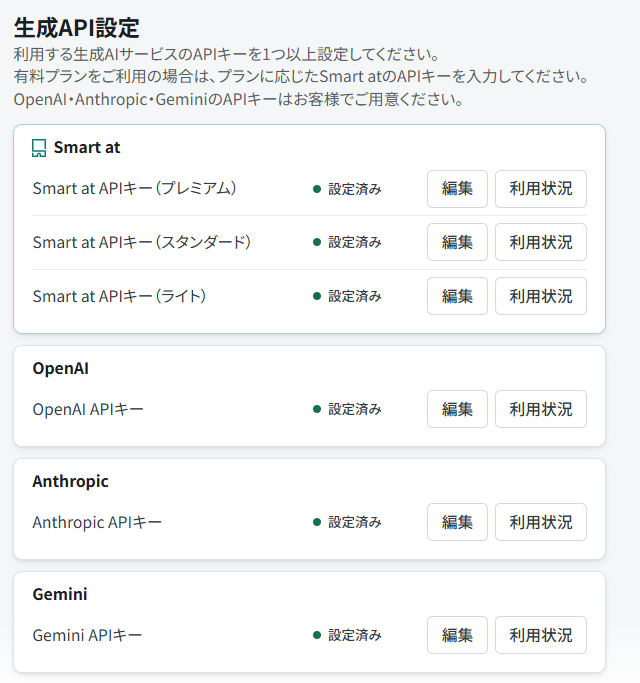
Task: Click the 設定済み status for Gemini key
Action: [x=347, y=635]
